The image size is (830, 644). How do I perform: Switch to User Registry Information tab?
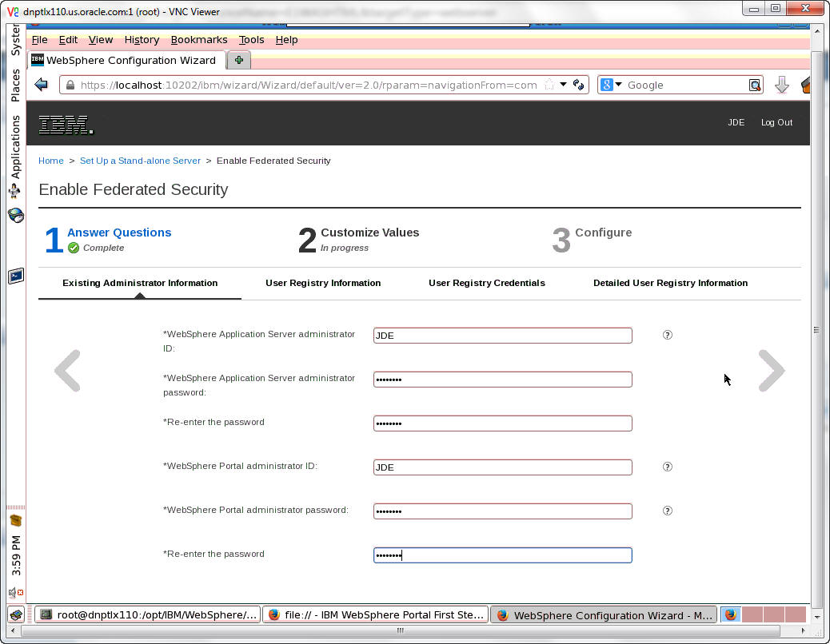coord(323,283)
